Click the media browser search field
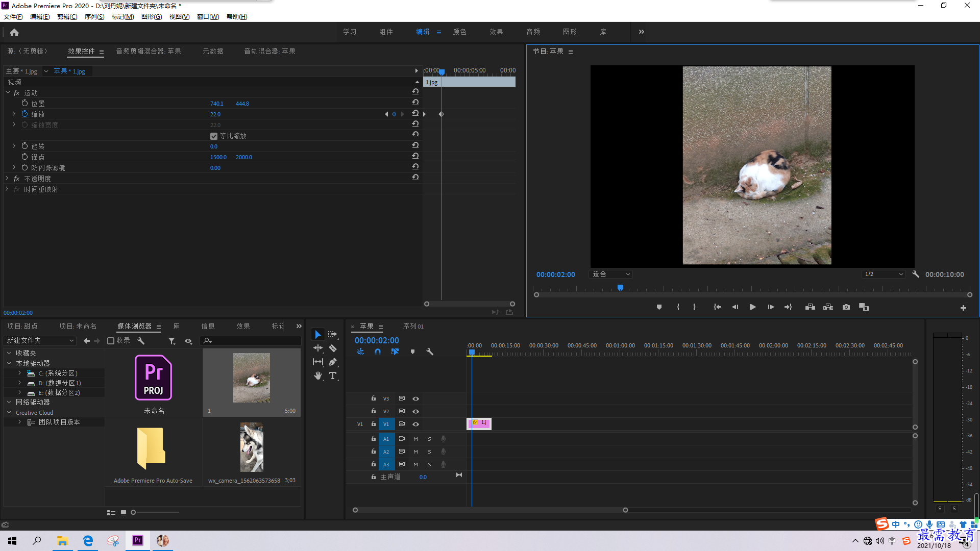Image resolution: width=980 pixels, height=551 pixels. [251, 340]
